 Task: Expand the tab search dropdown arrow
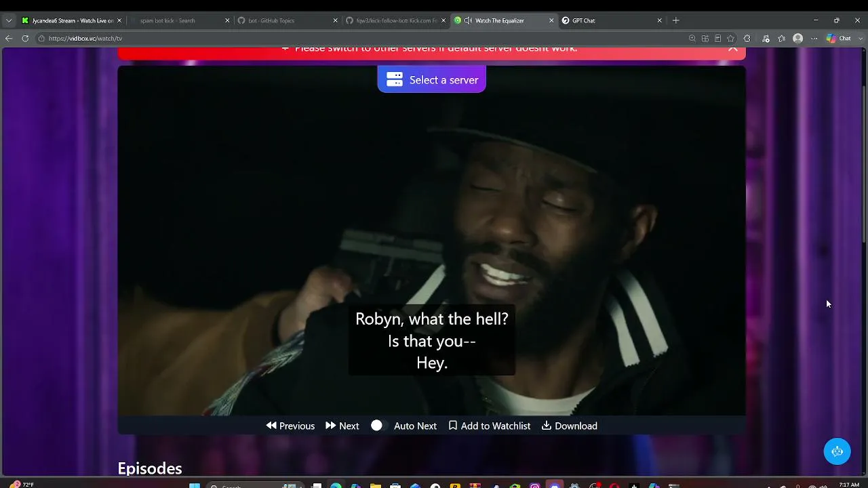8,20
